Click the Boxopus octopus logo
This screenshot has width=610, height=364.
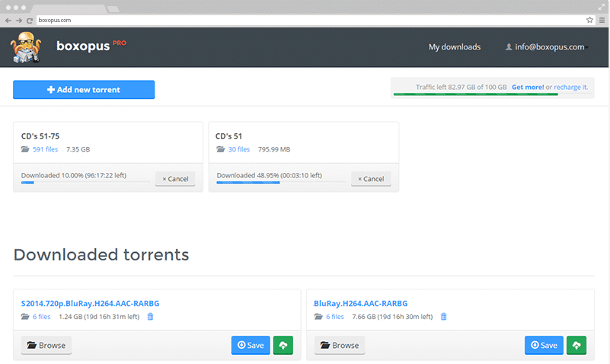(x=28, y=48)
